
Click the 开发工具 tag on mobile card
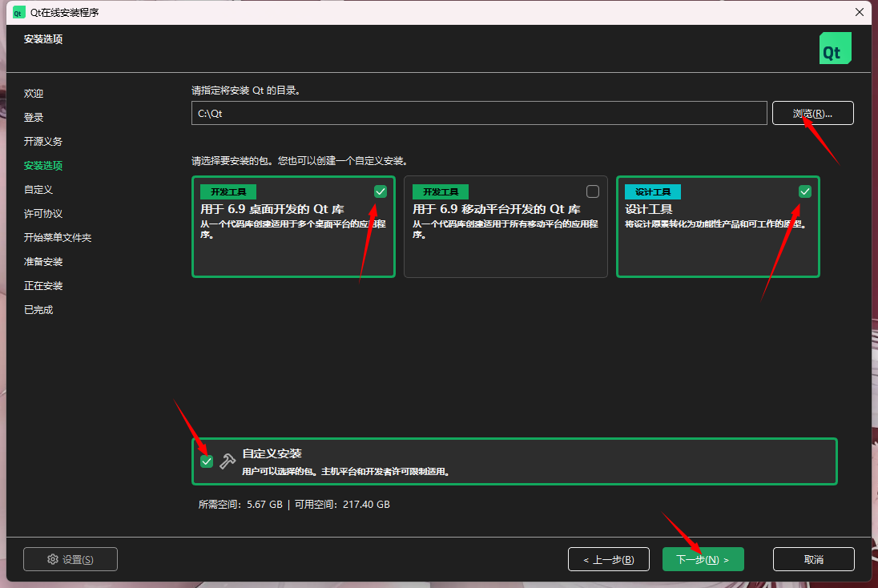pos(441,192)
